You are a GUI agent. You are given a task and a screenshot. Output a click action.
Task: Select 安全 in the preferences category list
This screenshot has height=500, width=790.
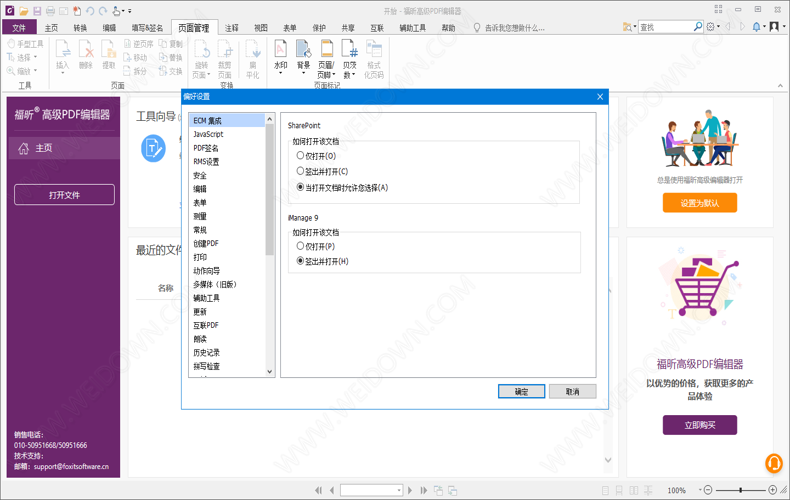pyautogui.click(x=201, y=175)
